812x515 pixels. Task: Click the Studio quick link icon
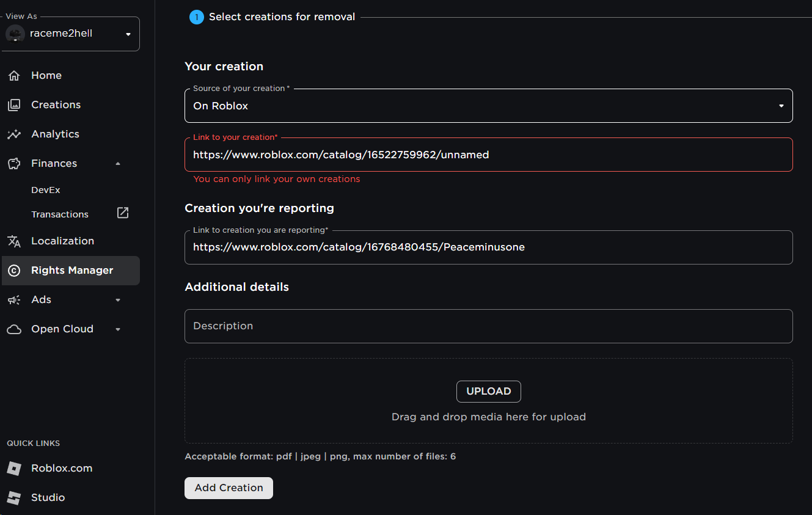point(14,497)
